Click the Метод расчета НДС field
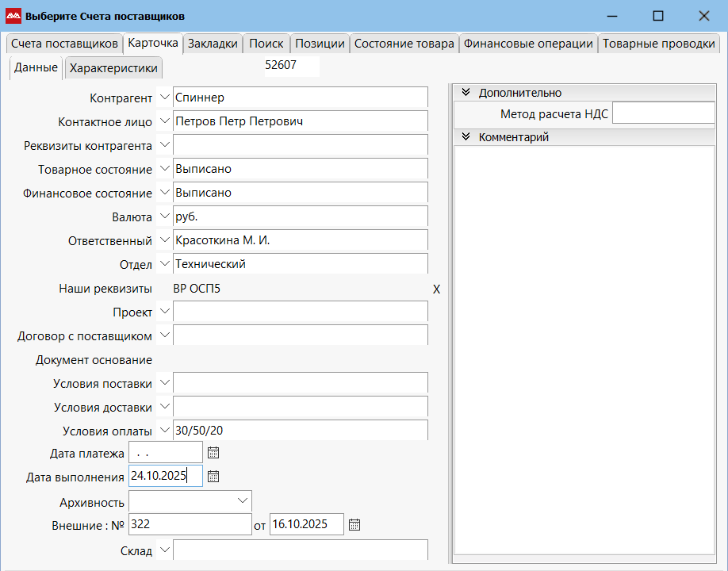 [x=663, y=113]
